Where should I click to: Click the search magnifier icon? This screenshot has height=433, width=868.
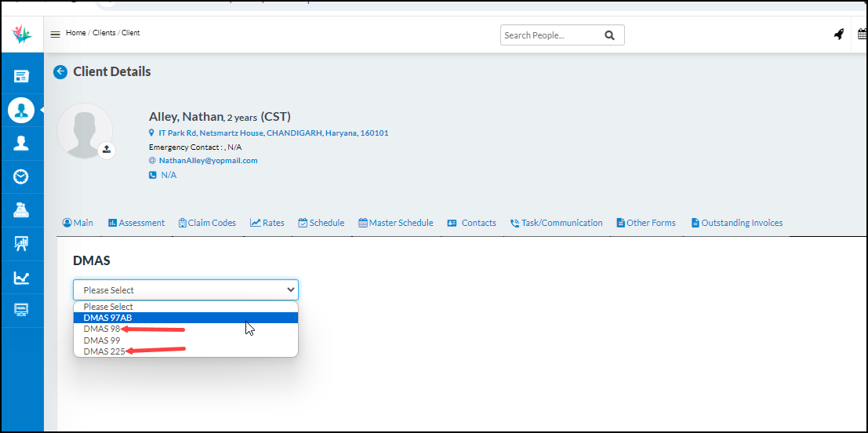coord(609,35)
